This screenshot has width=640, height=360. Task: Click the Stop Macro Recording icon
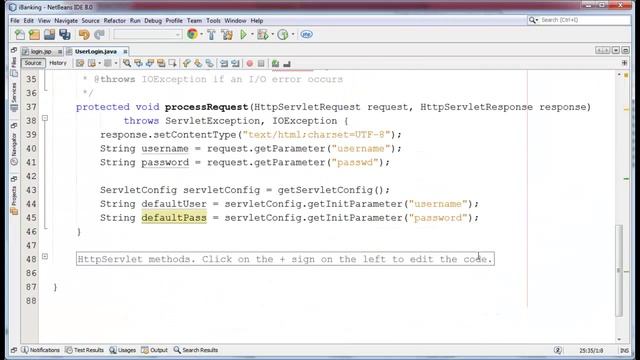pos(261,63)
